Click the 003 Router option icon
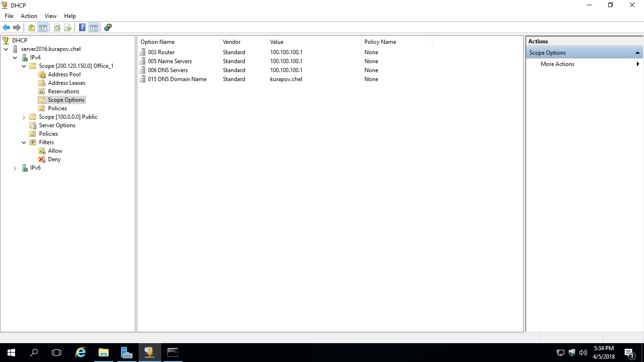 pos(143,52)
